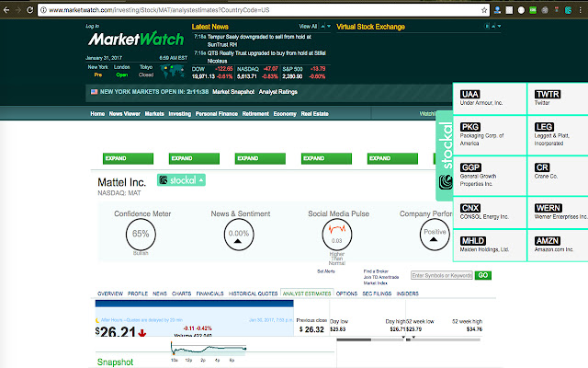Open Retirement in navigation bar
Screen dimensions: 588x368
tap(255, 114)
